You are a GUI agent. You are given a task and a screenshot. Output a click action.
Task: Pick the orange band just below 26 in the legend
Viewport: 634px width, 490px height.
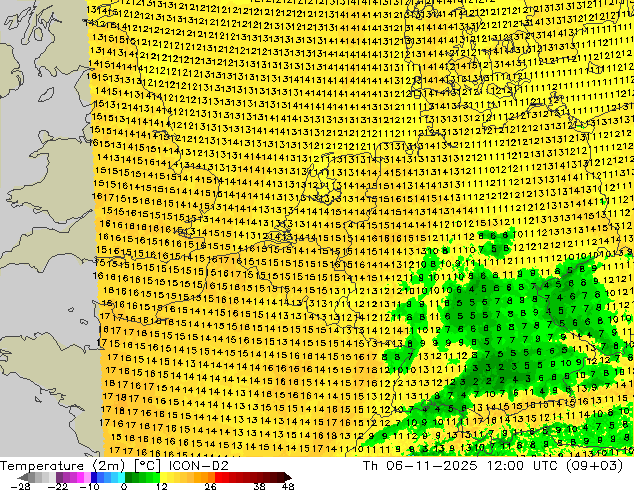(x=211, y=477)
